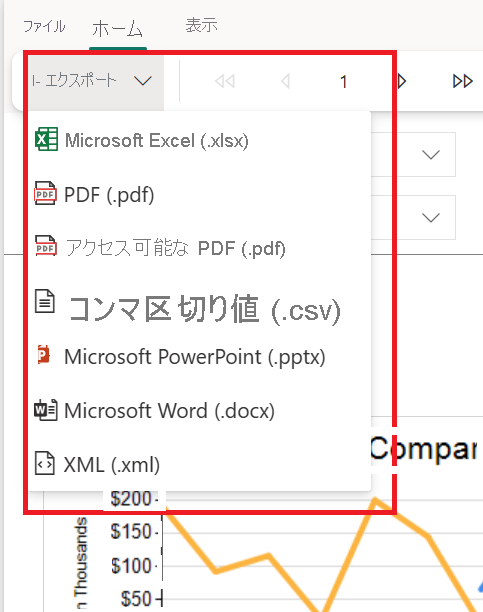This screenshot has width=483, height=612.
Task: Export as コンマ区切り値 (.csv)
Action: [x=199, y=308]
